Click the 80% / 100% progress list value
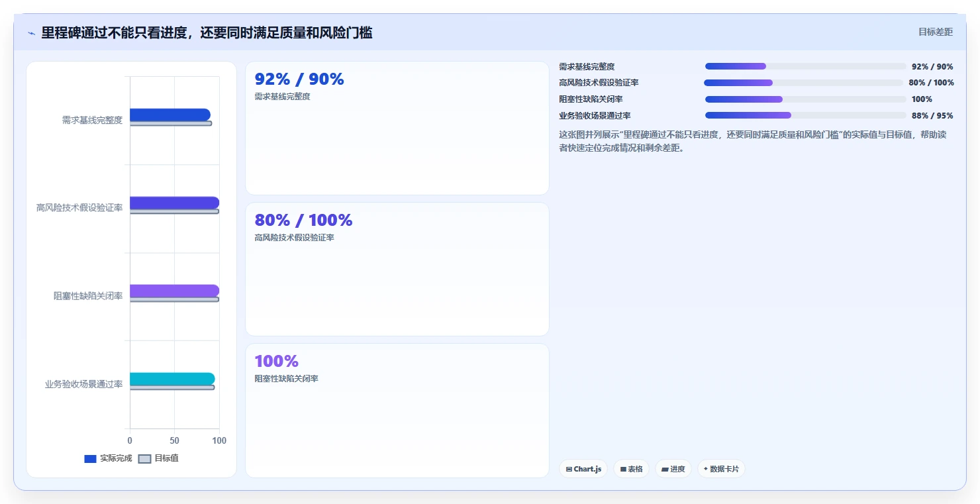This screenshot has width=980, height=504. 931,83
